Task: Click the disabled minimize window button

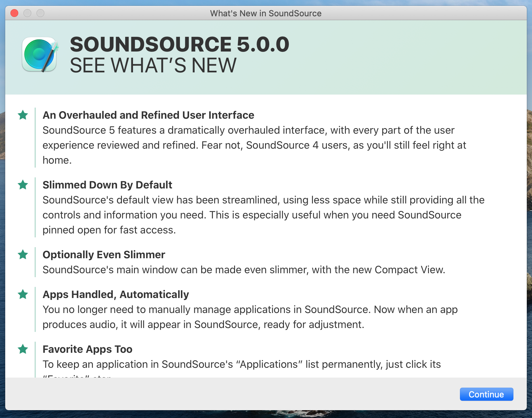Action: pyautogui.click(x=27, y=13)
